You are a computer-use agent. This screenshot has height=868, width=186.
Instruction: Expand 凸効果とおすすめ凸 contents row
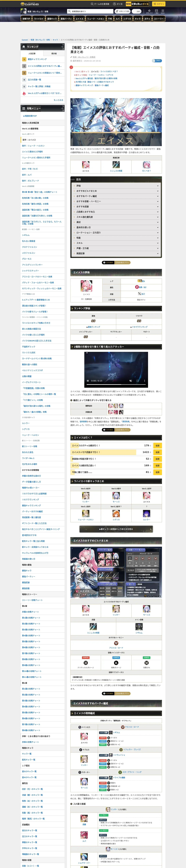(x=116, y=212)
